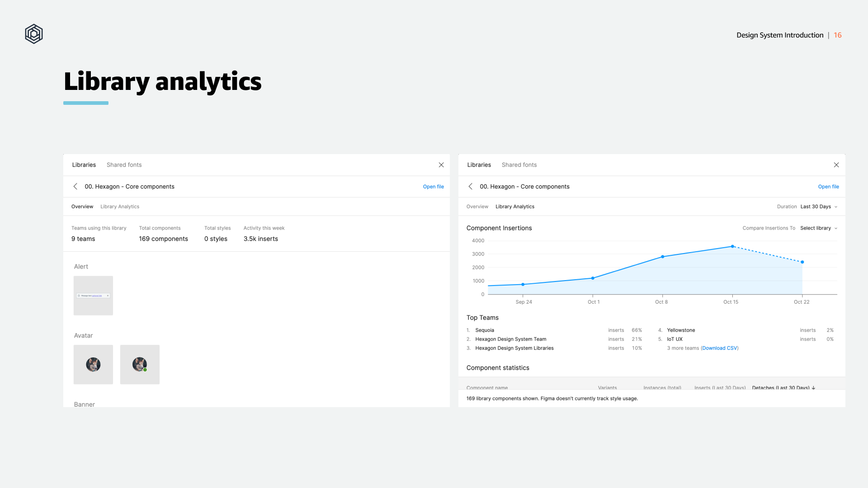This screenshot has width=868, height=488.
Task: Select the first Avatar thumbnail
Action: tap(93, 365)
